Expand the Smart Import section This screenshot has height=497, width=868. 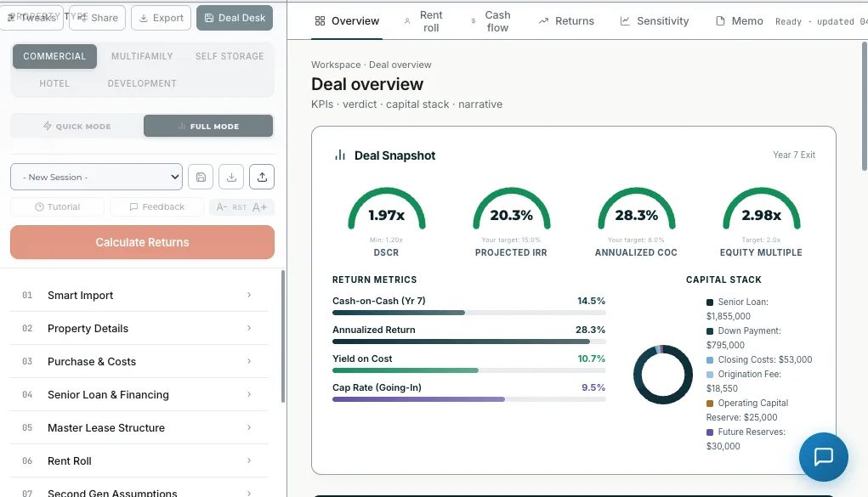click(139, 295)
